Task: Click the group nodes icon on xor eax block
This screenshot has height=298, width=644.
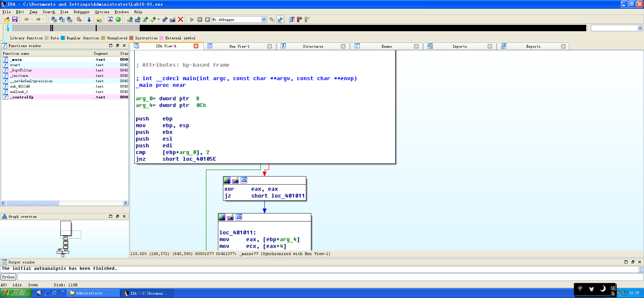Action: (x=244, y=180)
